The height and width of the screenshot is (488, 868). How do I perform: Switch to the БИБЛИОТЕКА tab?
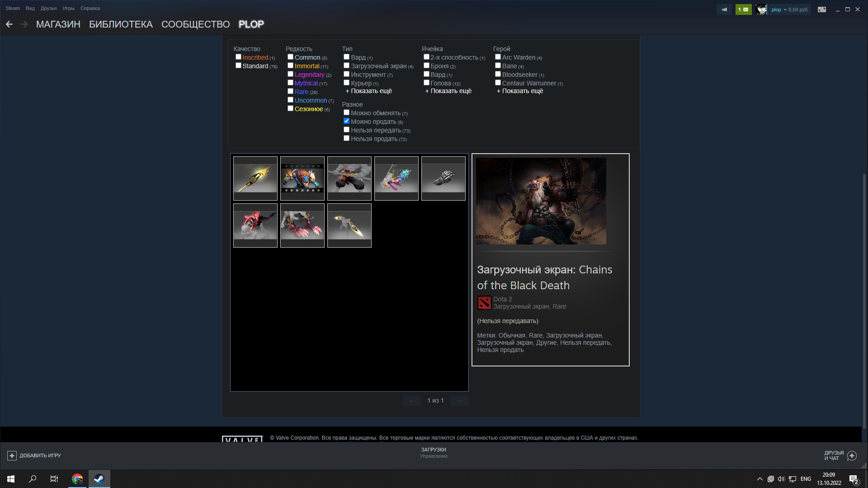coord(121,24)
